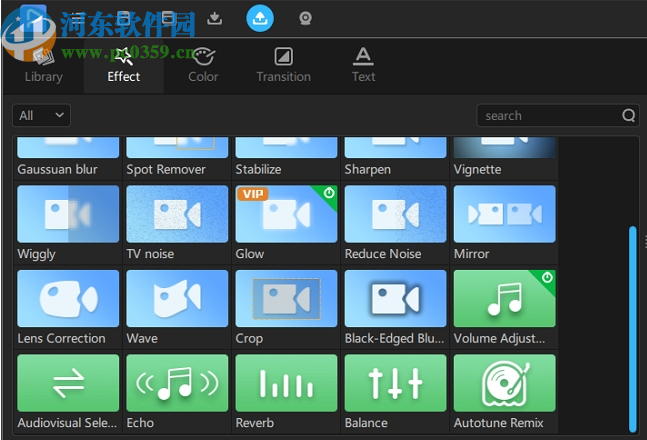Expand the All category dropdown
647x440 pixels.
click(x=41, y=115)
